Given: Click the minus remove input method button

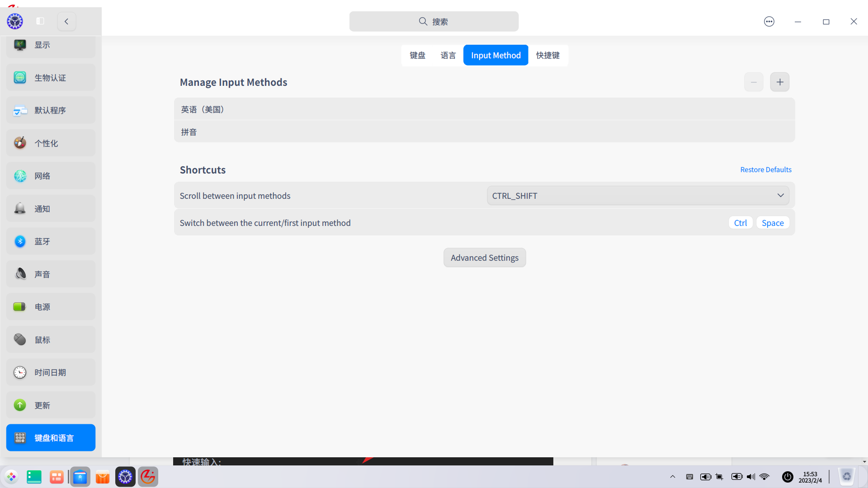Looking at the screenshot, I should [754, 82].
